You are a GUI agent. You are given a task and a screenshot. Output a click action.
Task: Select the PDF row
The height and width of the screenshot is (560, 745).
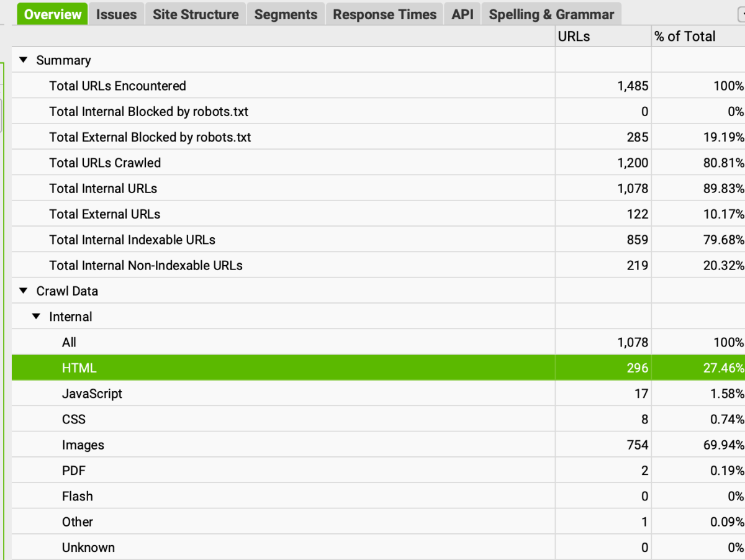(x=73, y=471)
